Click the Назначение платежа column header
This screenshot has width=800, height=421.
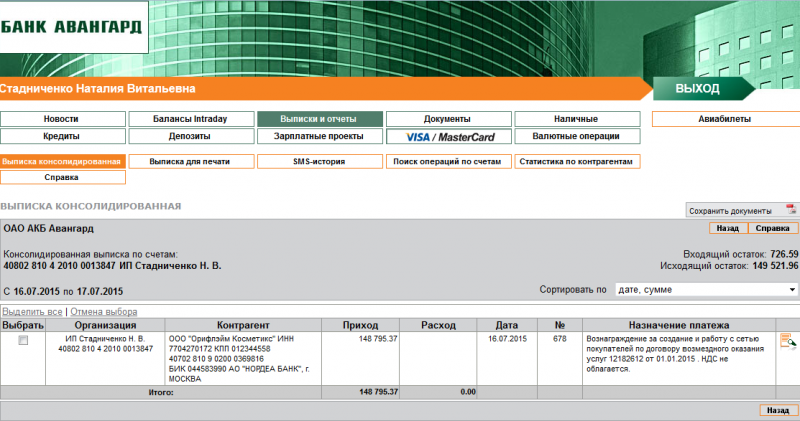(x=679, y=325)
